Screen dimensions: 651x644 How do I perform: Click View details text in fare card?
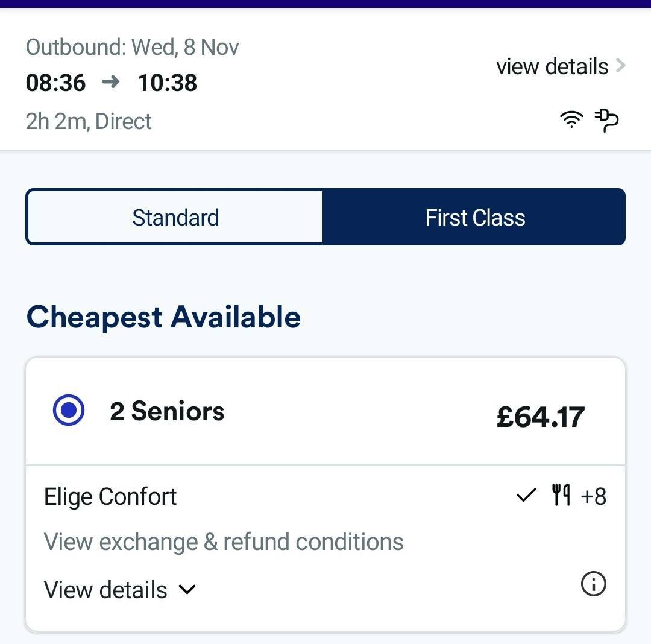pos(105,590)
